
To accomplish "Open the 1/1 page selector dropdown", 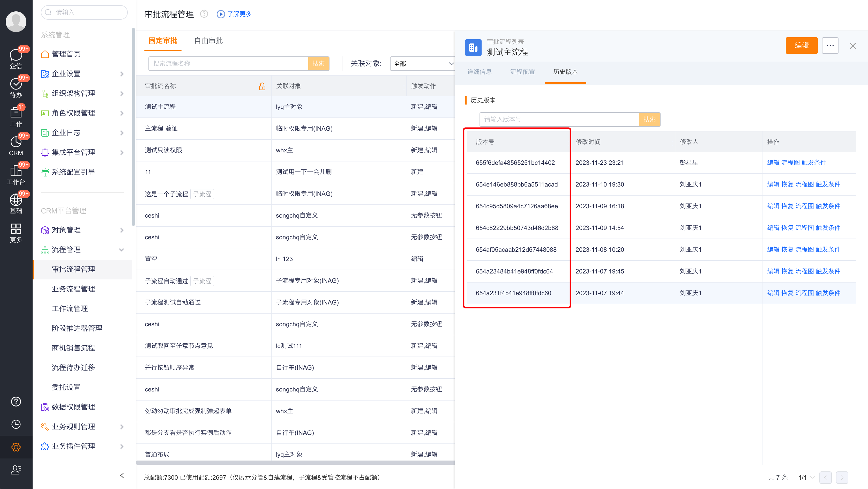I will [x=806, y=477].
